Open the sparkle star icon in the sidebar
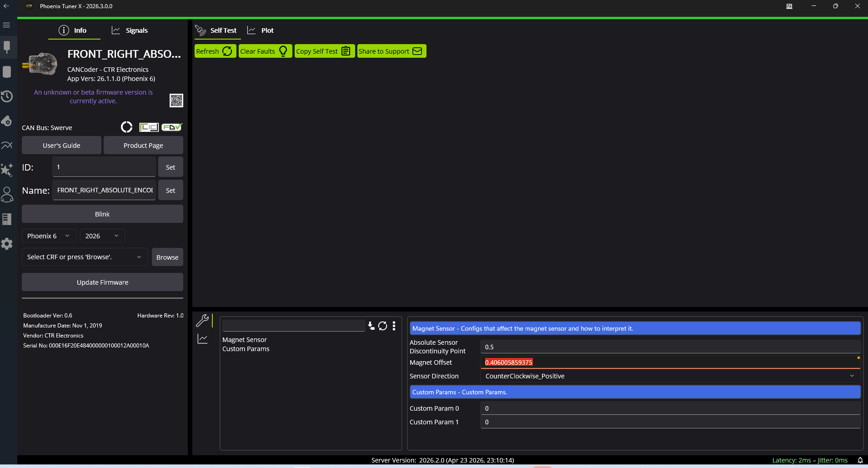The height and width of the screenshot is (468, 868). (x=7, y=170)
